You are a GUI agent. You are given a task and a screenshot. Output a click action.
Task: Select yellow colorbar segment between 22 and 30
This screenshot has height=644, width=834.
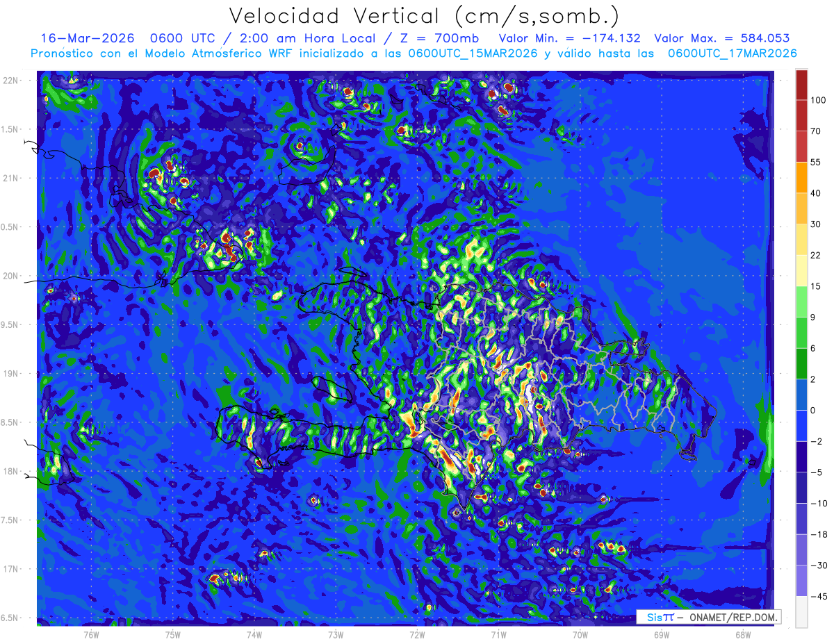pyautogui.click(x=801, y=239)
